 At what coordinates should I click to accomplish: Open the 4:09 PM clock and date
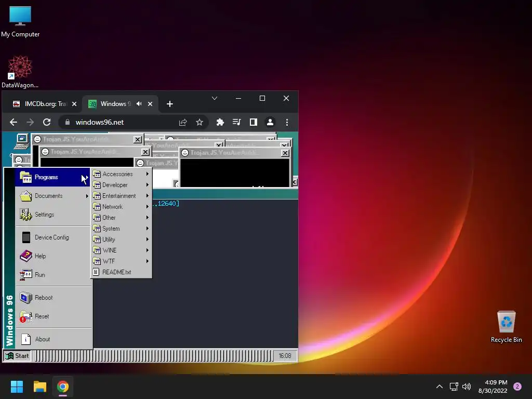point(493,387)
